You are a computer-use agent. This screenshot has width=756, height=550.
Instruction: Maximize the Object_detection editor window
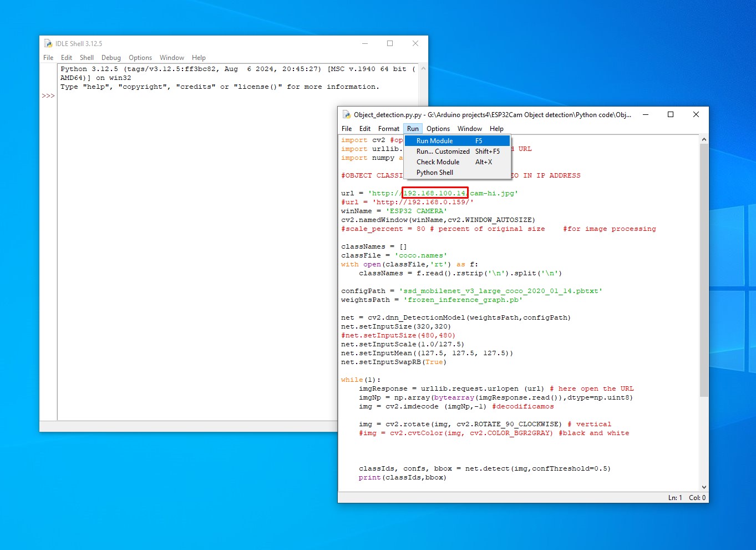coord(670,114)
